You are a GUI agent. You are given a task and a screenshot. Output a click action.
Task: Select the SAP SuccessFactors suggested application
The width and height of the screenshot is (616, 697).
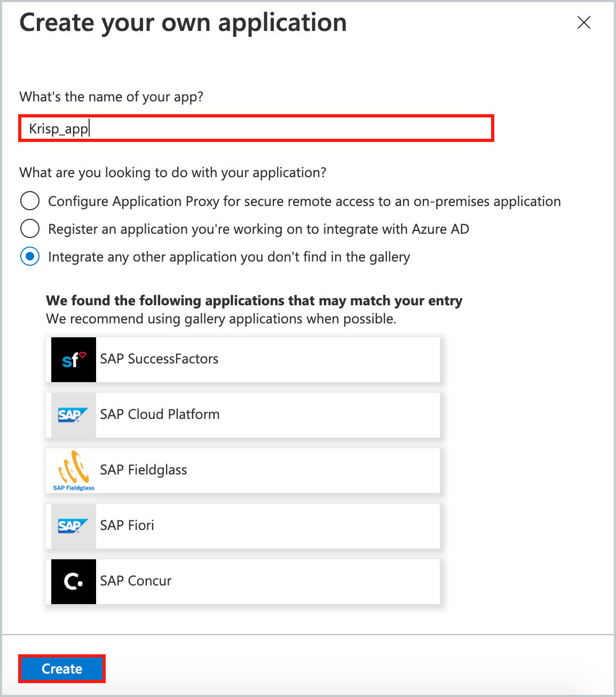243,359
